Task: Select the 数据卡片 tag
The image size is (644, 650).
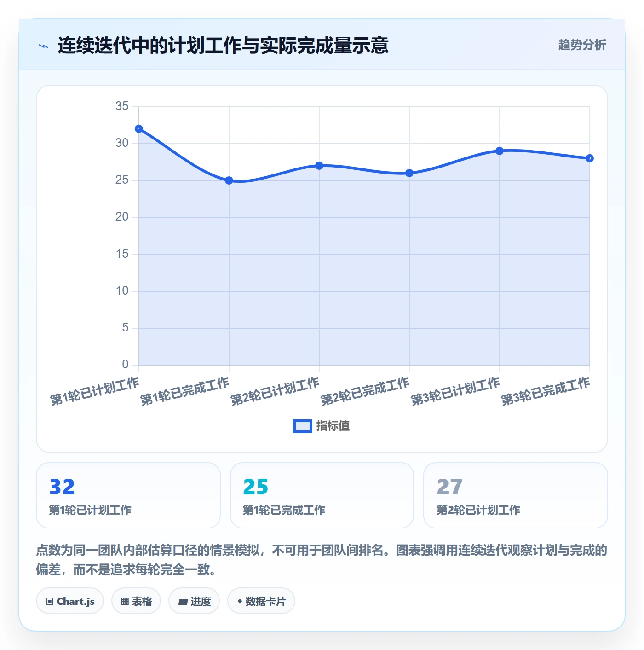Action: click(x=261, y=601)
